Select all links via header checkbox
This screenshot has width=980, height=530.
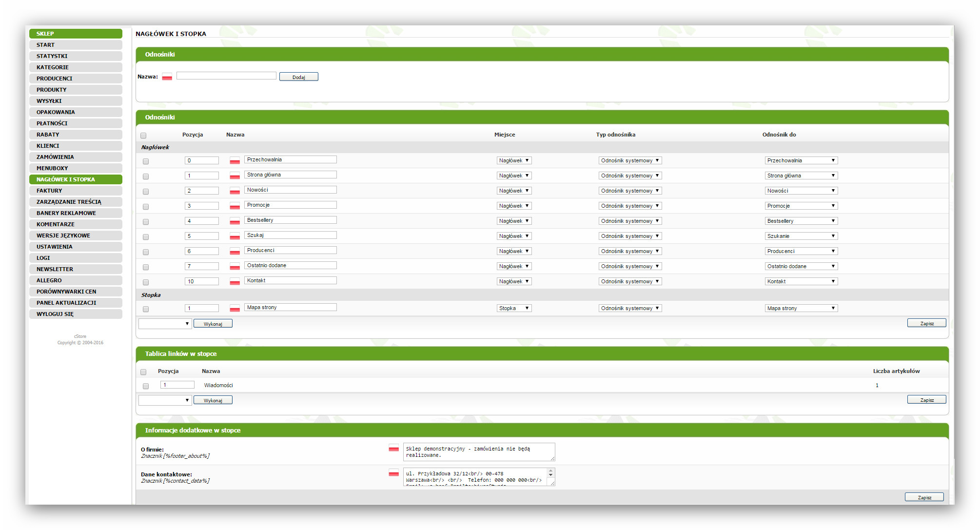coord(143,136)
